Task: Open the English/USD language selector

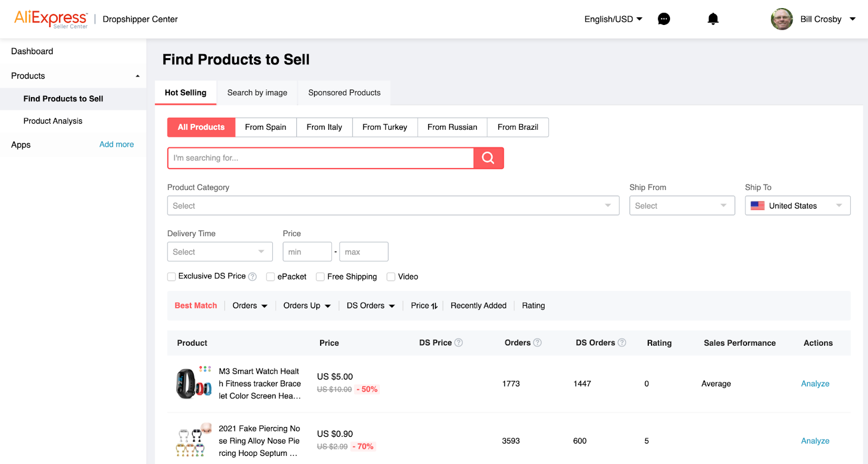Action: pyautogui.click(x=613, y=19)
